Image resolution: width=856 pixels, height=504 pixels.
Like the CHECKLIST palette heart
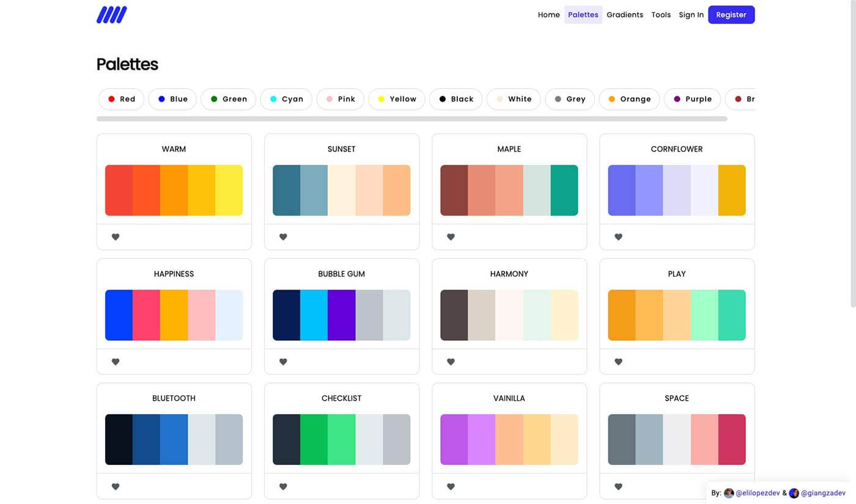click(x=283, y=487)
